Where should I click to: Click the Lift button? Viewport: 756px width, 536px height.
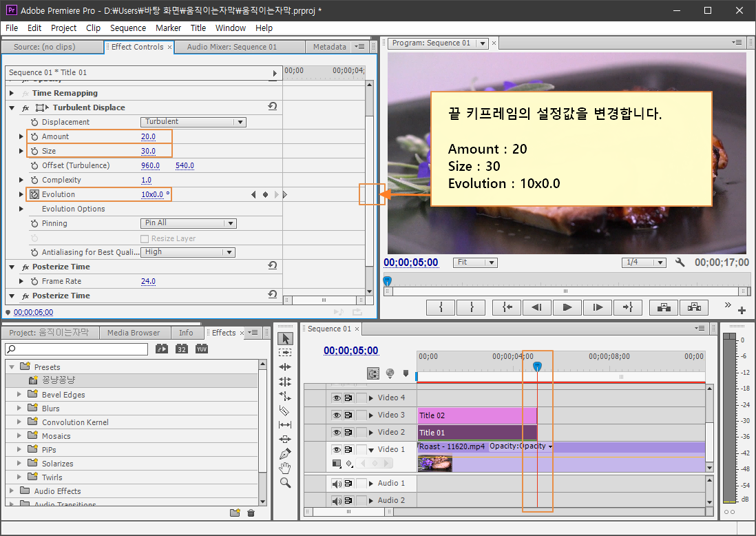pos(664,307)
